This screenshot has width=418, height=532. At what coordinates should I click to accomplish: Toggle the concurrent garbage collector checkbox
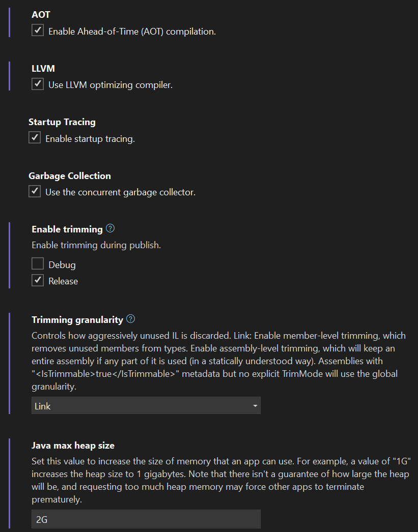35,191
